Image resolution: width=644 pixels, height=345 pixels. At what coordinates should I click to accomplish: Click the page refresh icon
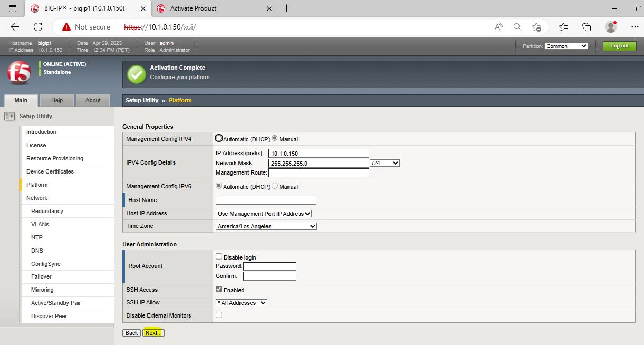tap(38, 27)
